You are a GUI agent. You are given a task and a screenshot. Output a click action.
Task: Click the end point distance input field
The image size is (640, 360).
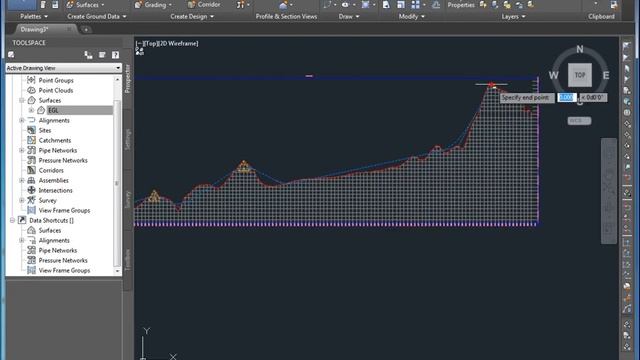point(567,97)
